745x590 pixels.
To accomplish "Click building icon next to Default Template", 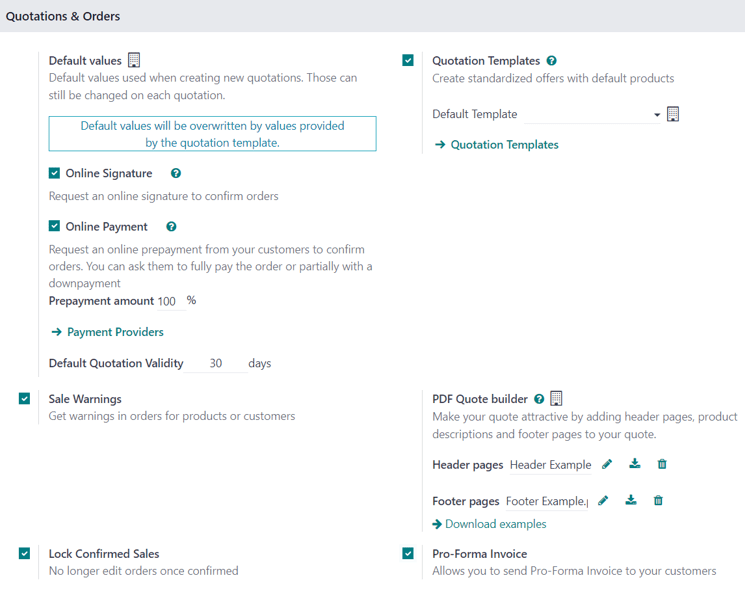I will click(x=673, y=114).
